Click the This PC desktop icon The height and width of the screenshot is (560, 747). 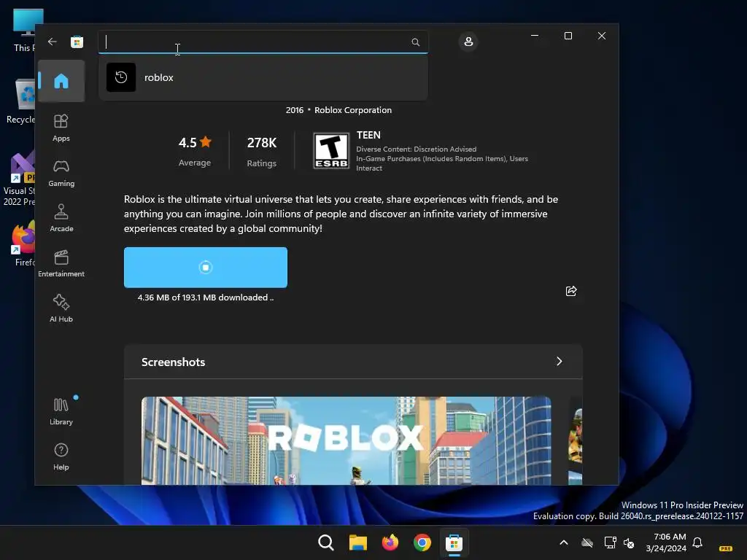coord(25,30)
